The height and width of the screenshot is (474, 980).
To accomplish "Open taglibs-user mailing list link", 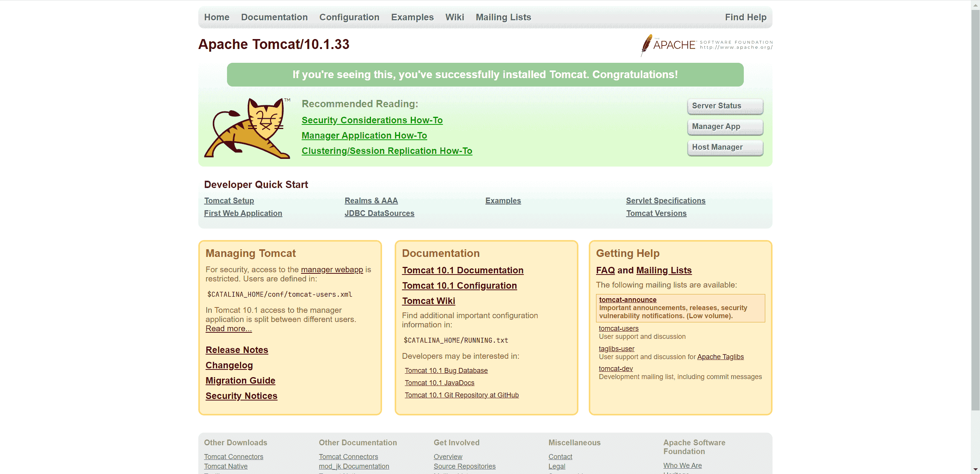I will coord(616,349).
